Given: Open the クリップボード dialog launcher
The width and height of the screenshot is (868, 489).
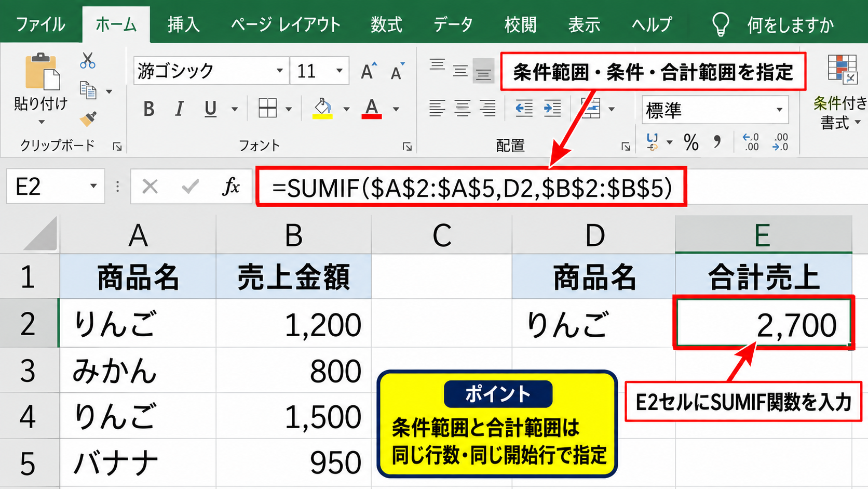Looking at the screenshot, I should pyautogui.click(x=117, y=147).
